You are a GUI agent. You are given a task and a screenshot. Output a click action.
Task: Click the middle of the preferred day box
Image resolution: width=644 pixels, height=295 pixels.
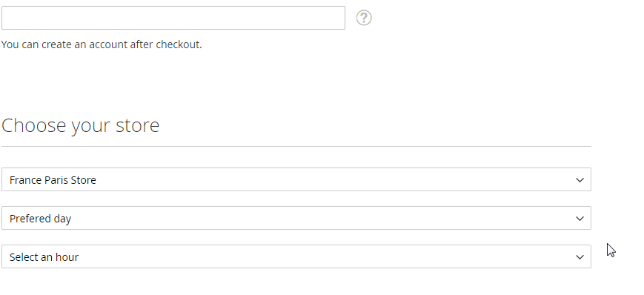click(296, 218)
